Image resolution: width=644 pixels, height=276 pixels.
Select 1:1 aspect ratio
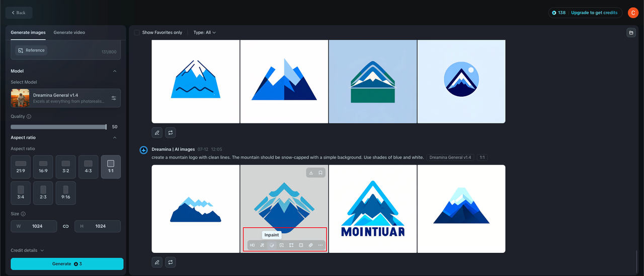coord(111,167)
